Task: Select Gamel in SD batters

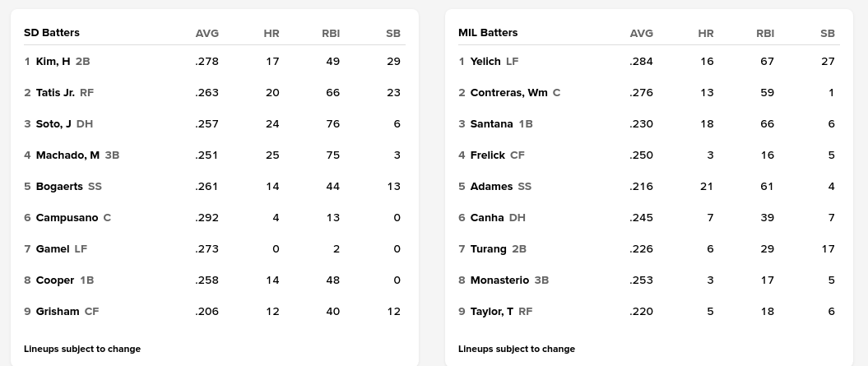Action: click(53, 249)
